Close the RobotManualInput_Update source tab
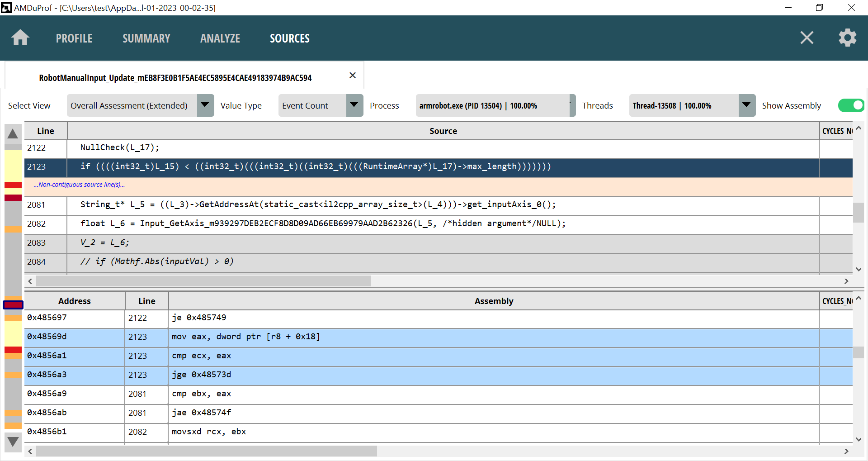Image resolution: width=868 pixels, height=461 pixels. [353, 76]
